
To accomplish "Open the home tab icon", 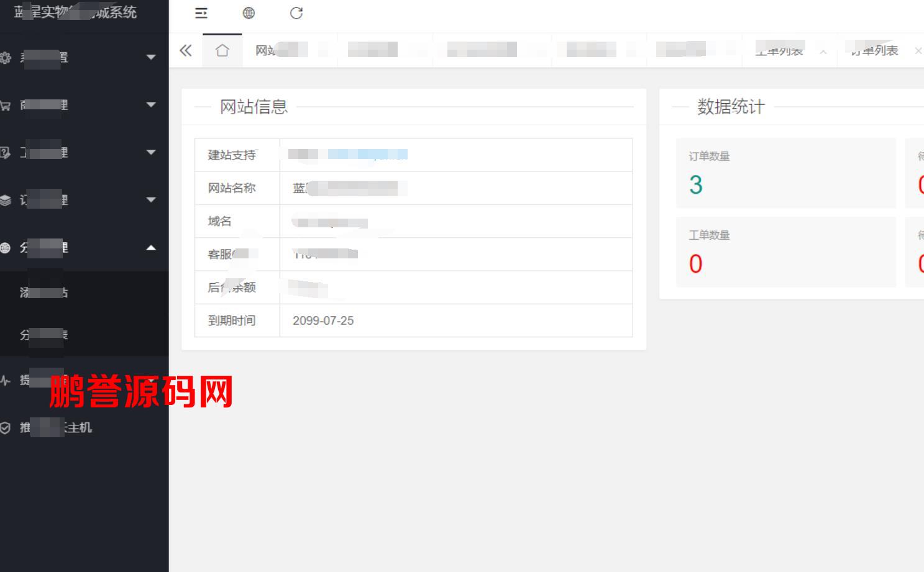I will point(222,50).
